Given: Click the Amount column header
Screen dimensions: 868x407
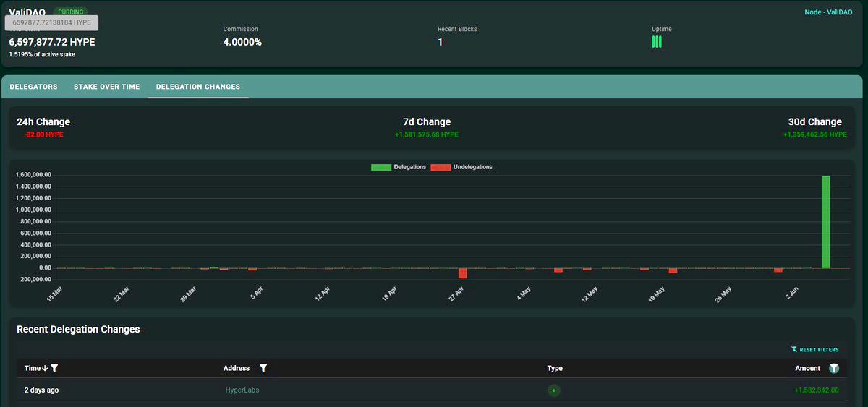Looking at the screenshot, I should (x=808, y=368).
